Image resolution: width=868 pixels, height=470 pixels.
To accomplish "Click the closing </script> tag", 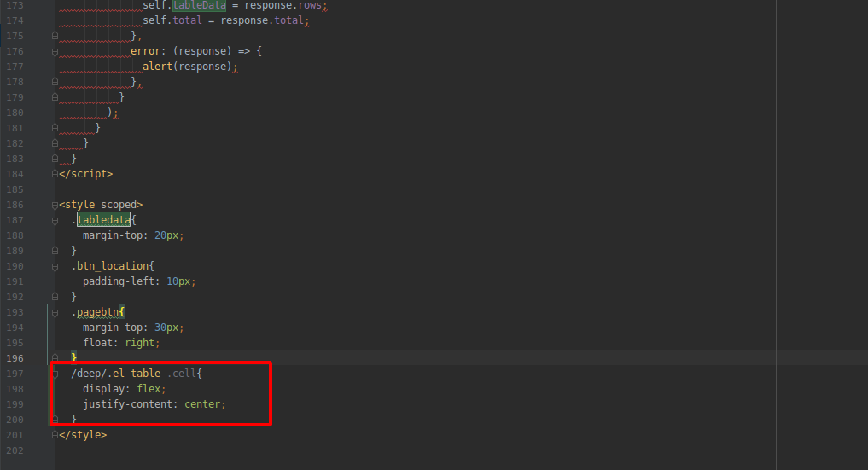I will pyautogui.click(x=86, y=174).
